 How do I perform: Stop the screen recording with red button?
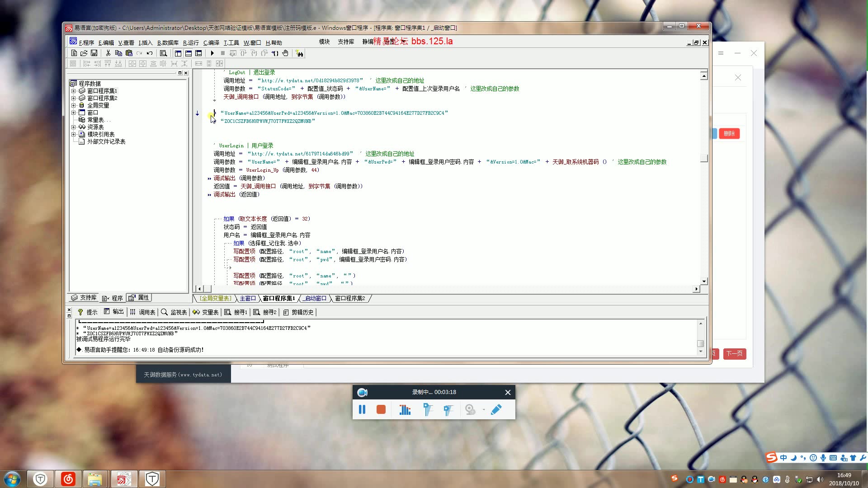click(x=381, y=409)
